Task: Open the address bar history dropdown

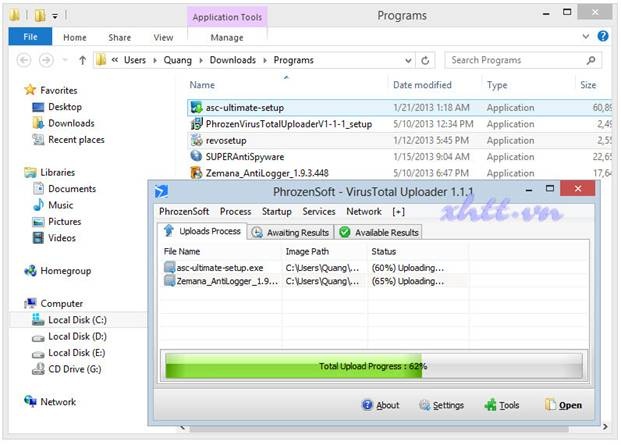Action: point(408,61)
